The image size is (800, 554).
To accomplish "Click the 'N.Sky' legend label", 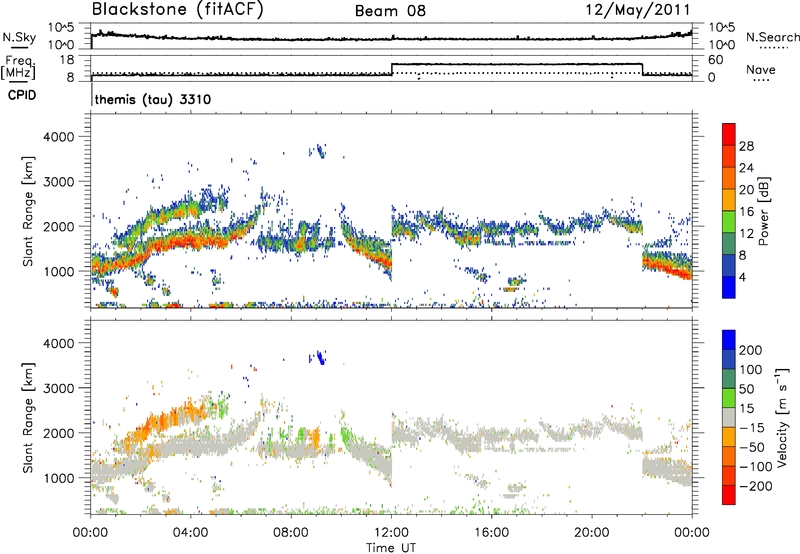I will point(19,38).
